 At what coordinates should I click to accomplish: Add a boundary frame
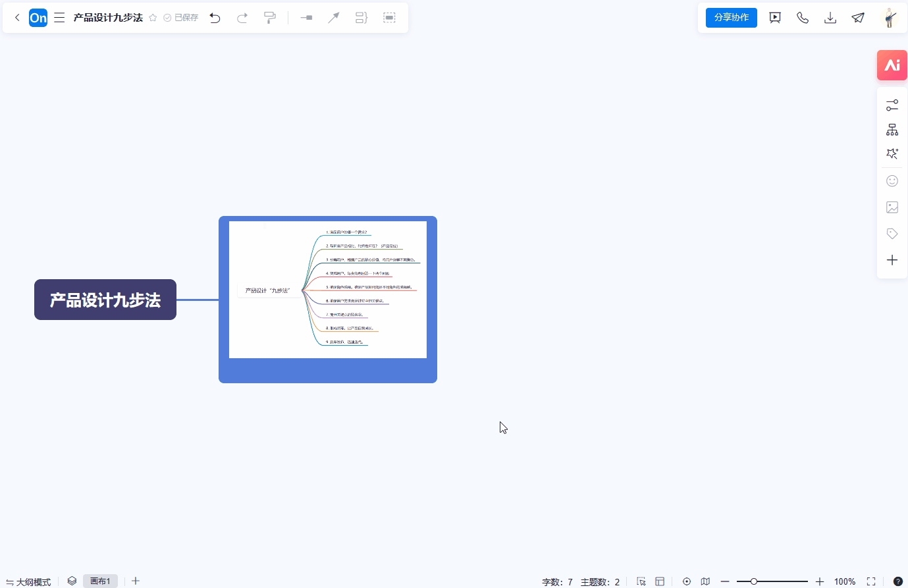tap(389, 18)
